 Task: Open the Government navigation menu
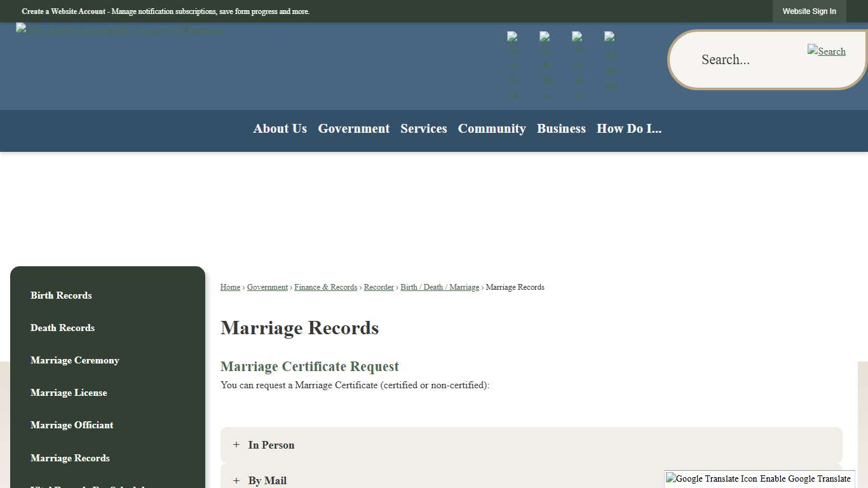(353, 129)
